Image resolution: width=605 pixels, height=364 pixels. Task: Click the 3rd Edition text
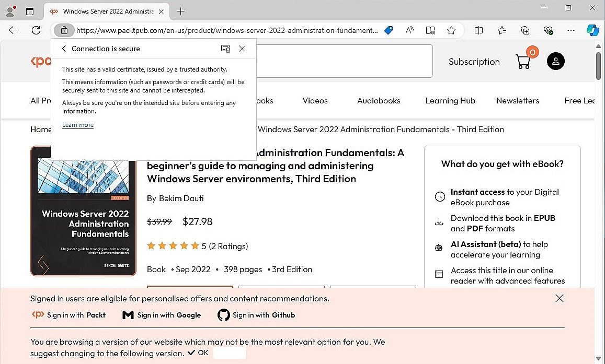pos(292,269)
